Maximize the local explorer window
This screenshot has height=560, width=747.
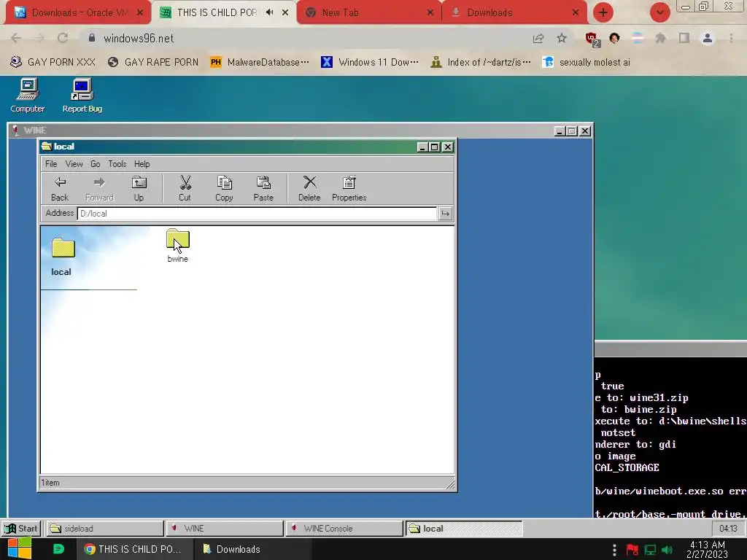tap(435, 147)
